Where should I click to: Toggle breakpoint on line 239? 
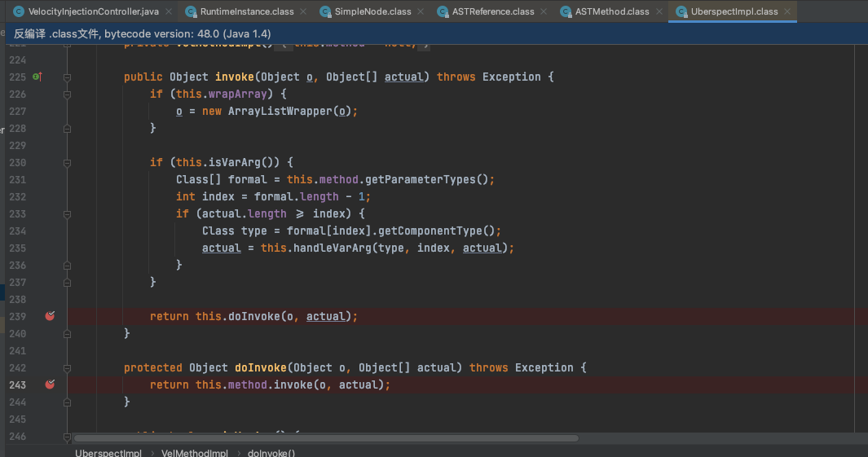(x=50, y=316)
